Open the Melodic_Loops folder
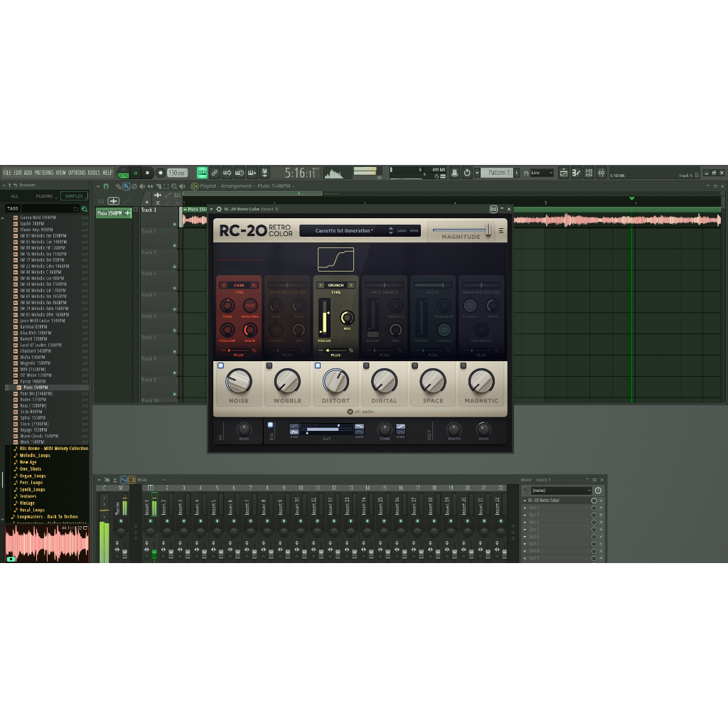 [x=35, y=456]
